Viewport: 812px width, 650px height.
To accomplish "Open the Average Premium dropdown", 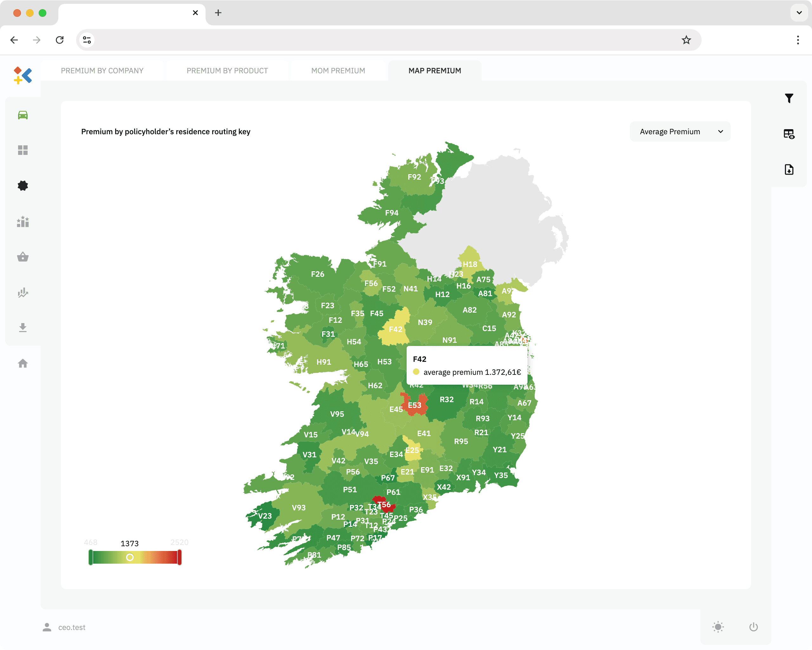I will [680, 131].
